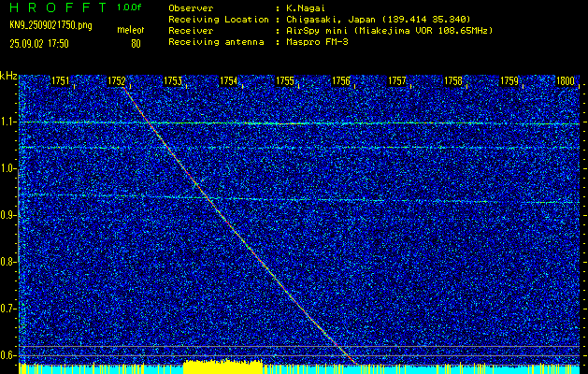Click the 0.8 frequency axis label
588x374 pixels.
click(x=7, y=262)
